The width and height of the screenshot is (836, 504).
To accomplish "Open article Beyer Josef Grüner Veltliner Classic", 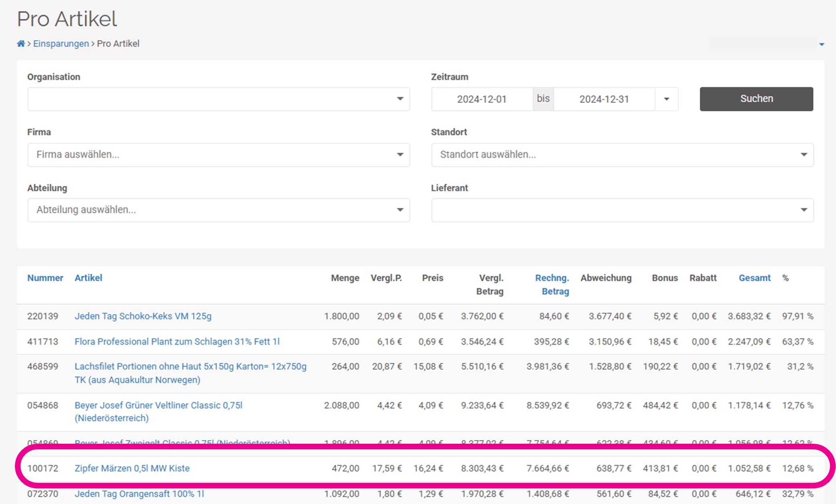I will tap(158, 412).
